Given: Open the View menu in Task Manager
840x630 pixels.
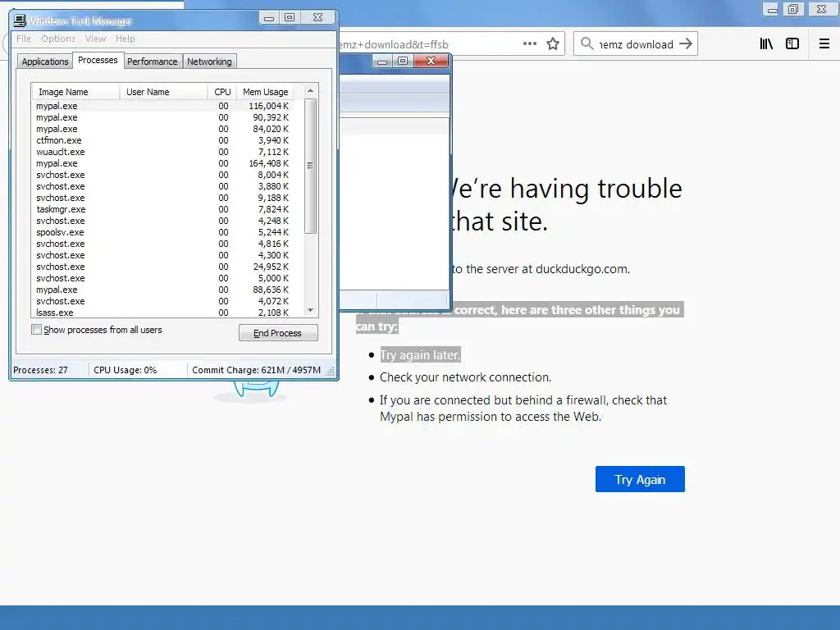Looking at the screenshot, I should (95, 39).
